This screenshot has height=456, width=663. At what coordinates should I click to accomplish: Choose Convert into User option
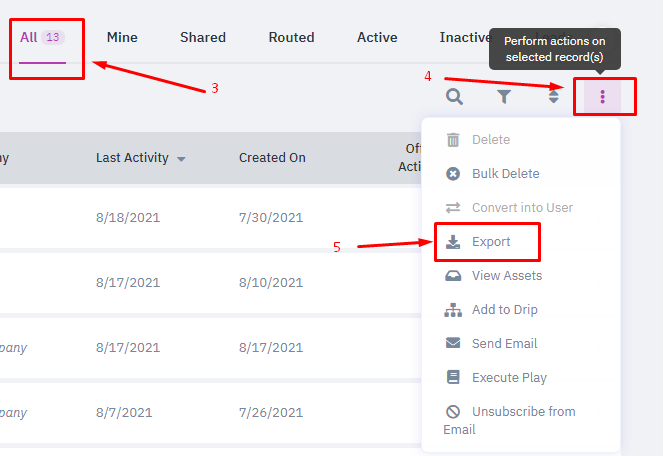coord(521,208)
